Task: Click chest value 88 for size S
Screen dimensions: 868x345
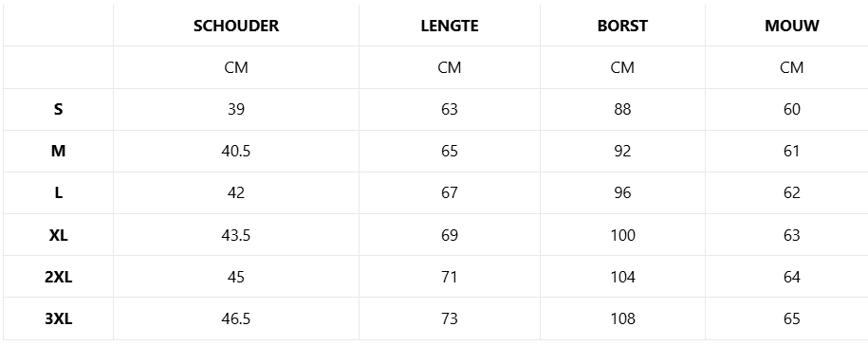Action: coord(622,110)
